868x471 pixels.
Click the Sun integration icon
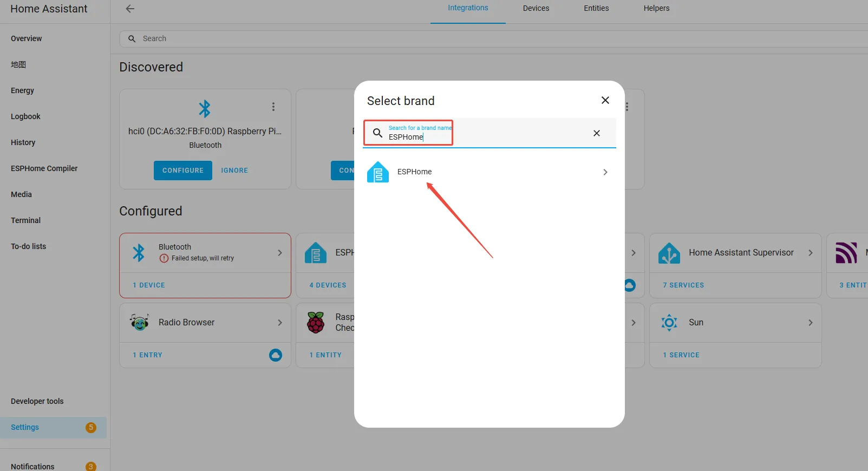[x=669, y=323]
